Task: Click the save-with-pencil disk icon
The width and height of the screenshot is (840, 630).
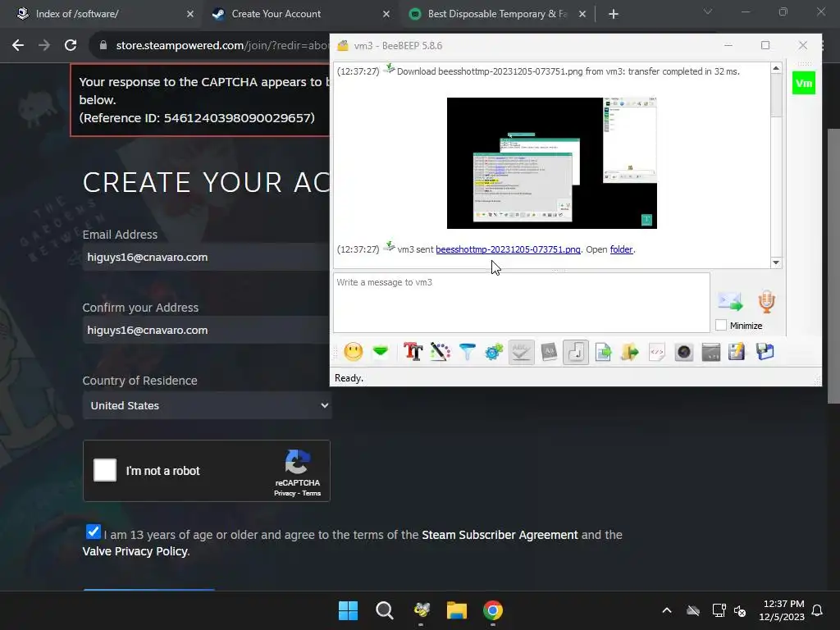Action: 737,352
